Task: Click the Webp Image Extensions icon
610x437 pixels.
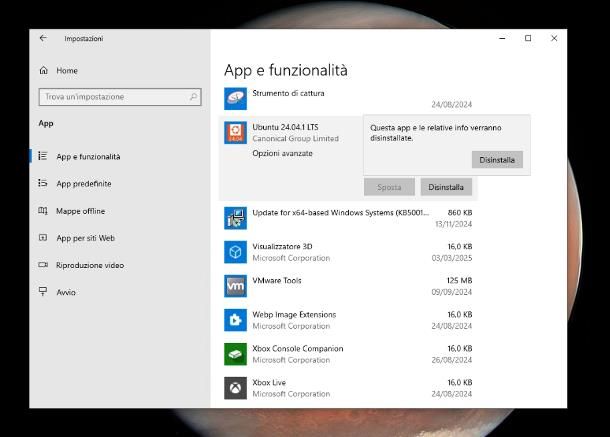Action: point(235,320)
